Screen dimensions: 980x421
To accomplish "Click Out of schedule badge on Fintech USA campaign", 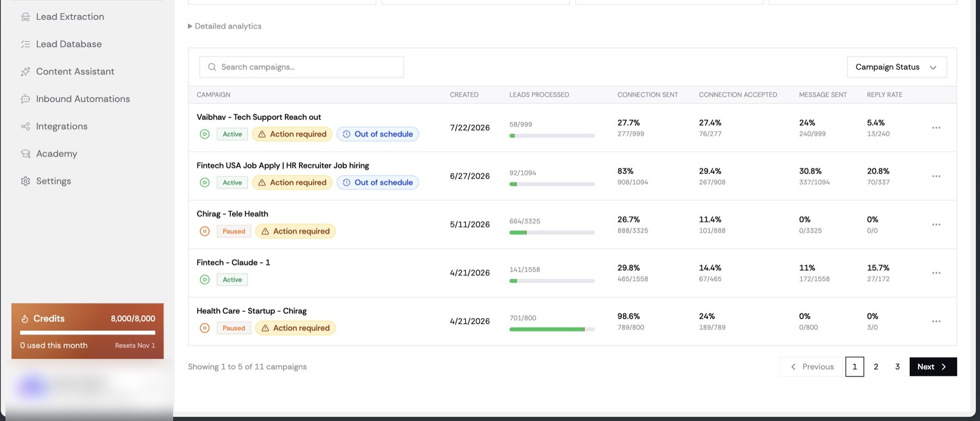I will tap(378, 183).
